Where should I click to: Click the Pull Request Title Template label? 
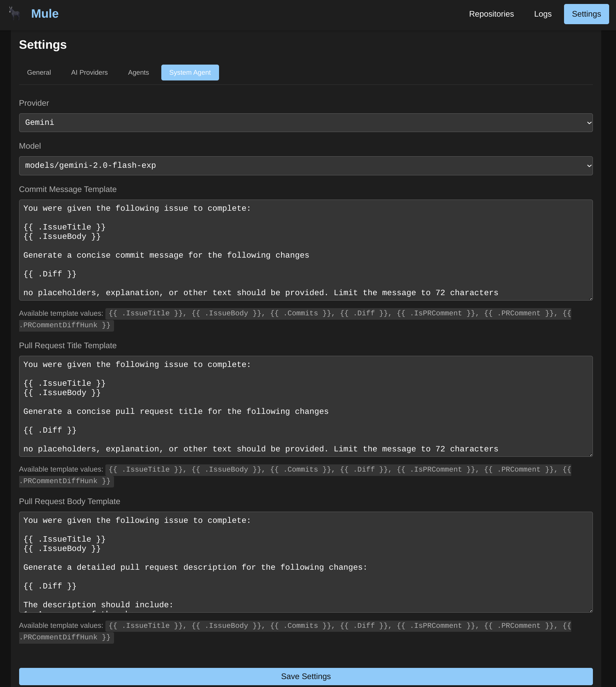click(x=68, y=346)
